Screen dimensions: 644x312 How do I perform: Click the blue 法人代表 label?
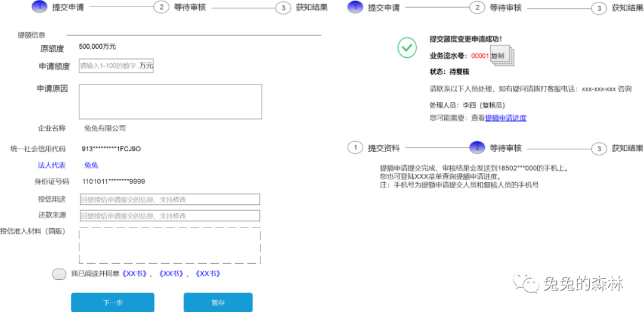click(x=51, y=165)
